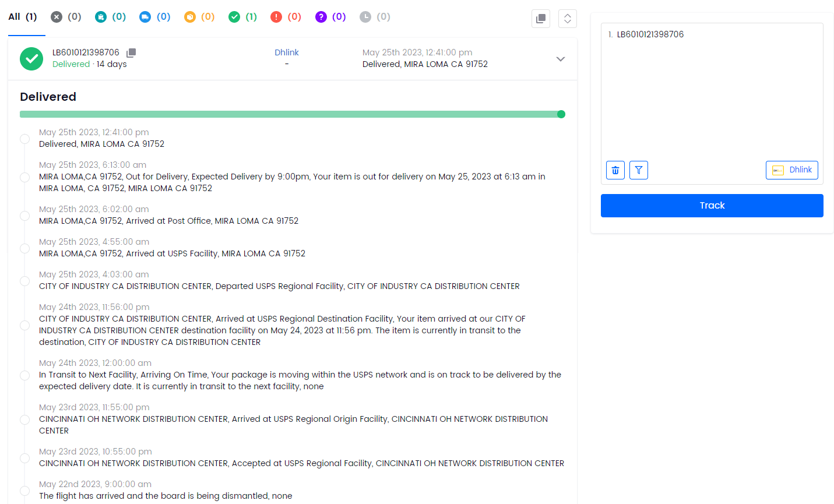The height and width of the screenshot is (504, 834).
Task: Click May 24th 11:56:00 pm timestamp
Action: [94, 307]
